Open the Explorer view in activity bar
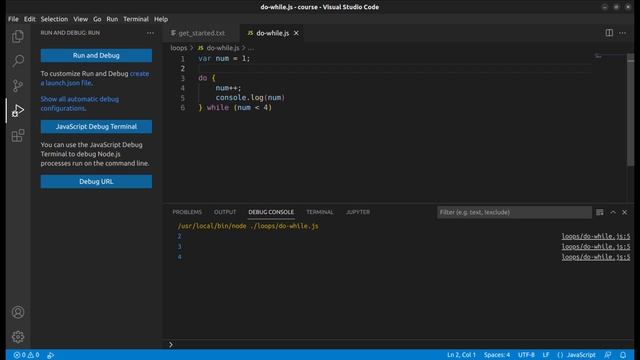 (18, 37)
